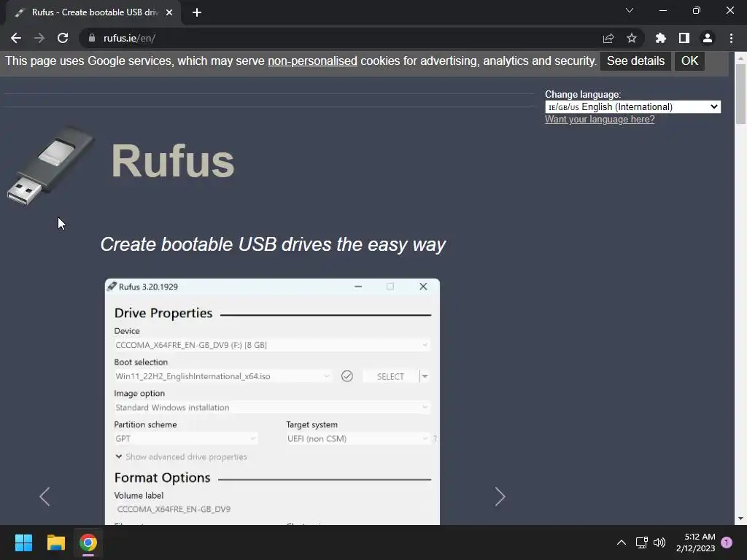Image resolution: width=747 pixels, height=560 pixels.
Task: Open the volume tray icon
Action: (659, 542)
